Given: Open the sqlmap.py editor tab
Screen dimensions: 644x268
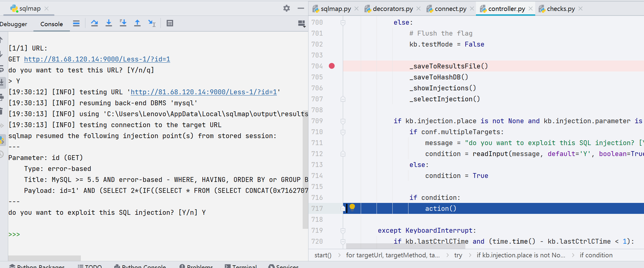Looking at the screenshot, I should (x=336, y=9).
